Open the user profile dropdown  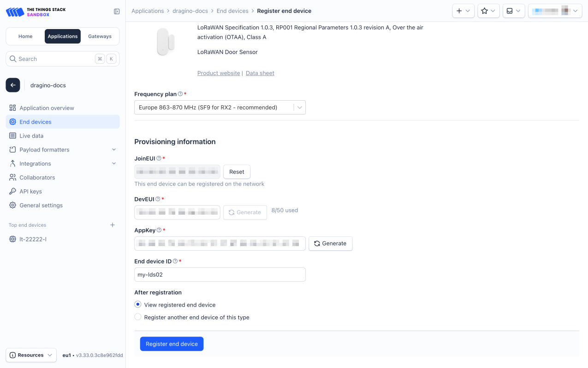[x=555, y=11]
